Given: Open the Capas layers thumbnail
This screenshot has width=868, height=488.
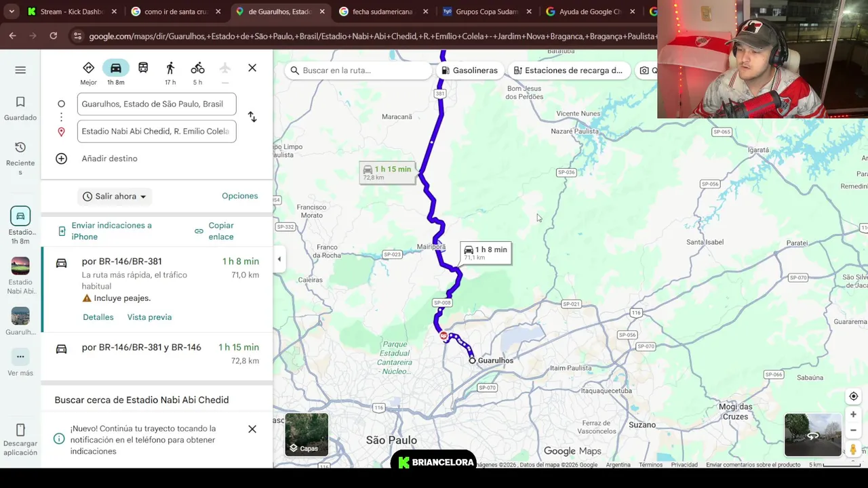Looking at the screenshot, I should point(307,434).
